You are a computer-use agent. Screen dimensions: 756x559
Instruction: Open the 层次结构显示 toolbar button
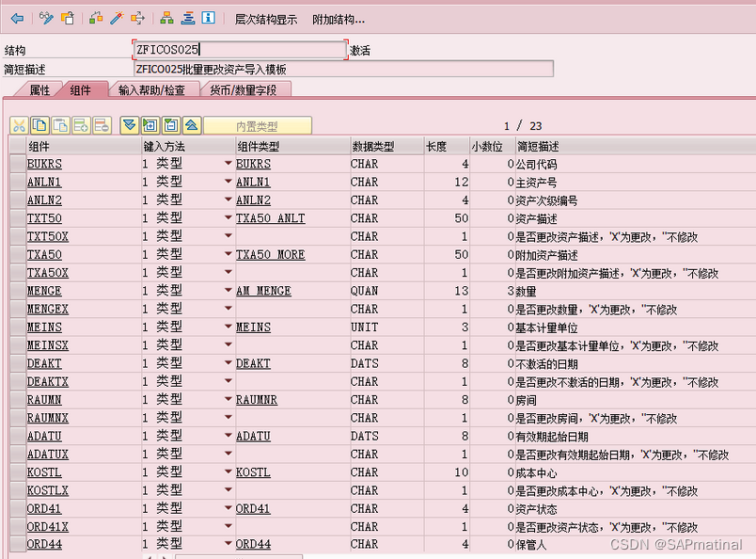(x=266, y=20)
